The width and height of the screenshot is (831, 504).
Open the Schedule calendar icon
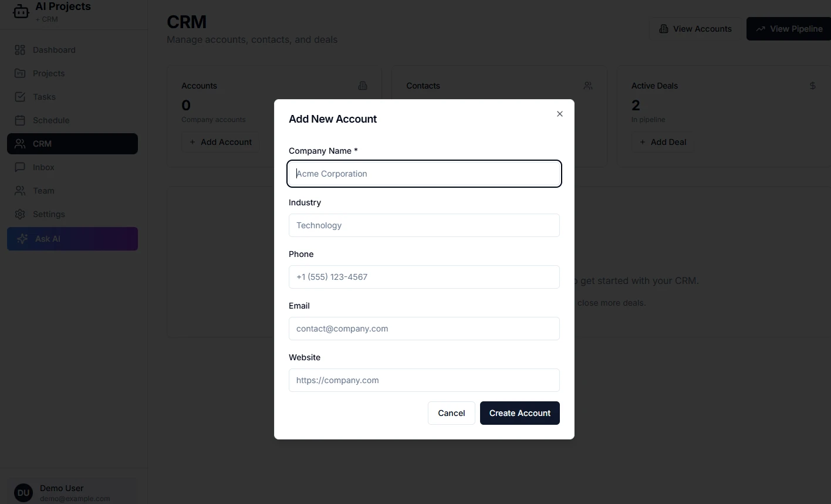point(20,120)
